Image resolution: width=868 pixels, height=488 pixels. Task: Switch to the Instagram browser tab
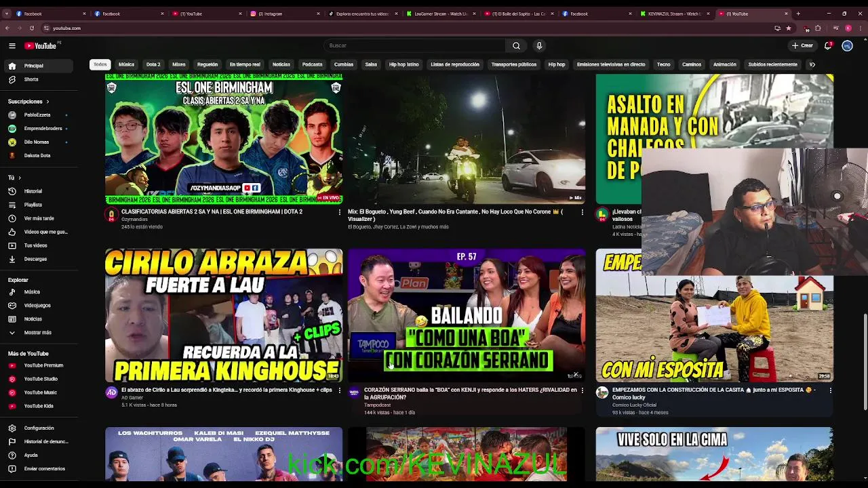pyautogui.click(x=285, y=14)
